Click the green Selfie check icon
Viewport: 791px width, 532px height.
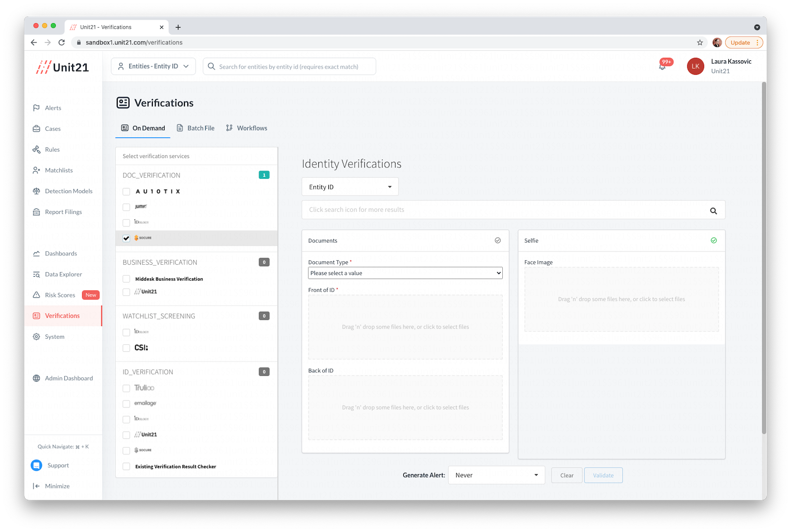(x=714, y=241)
